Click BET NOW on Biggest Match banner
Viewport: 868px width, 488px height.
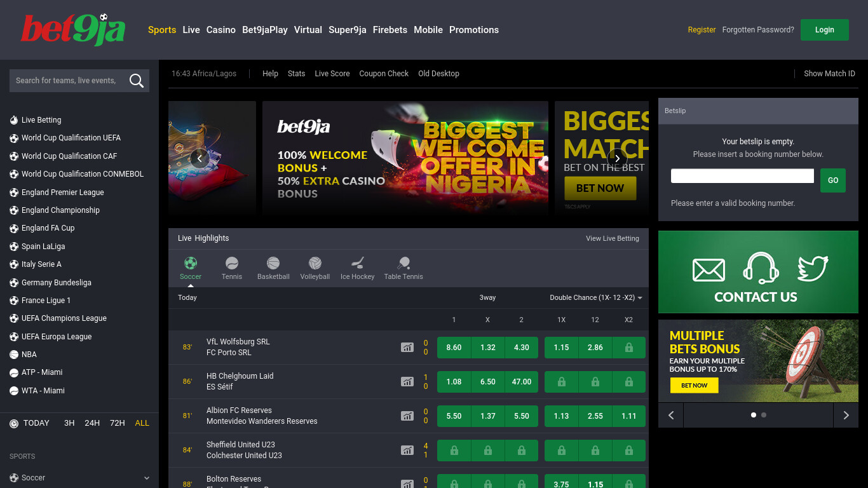pyautogui.click(x=600, y=188)
